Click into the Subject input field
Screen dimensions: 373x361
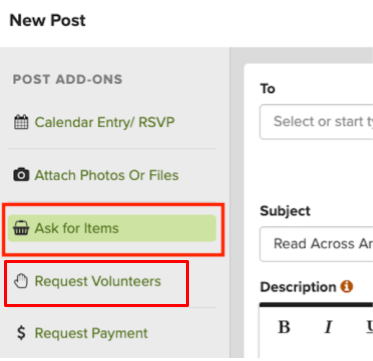[x=316, y=244]
